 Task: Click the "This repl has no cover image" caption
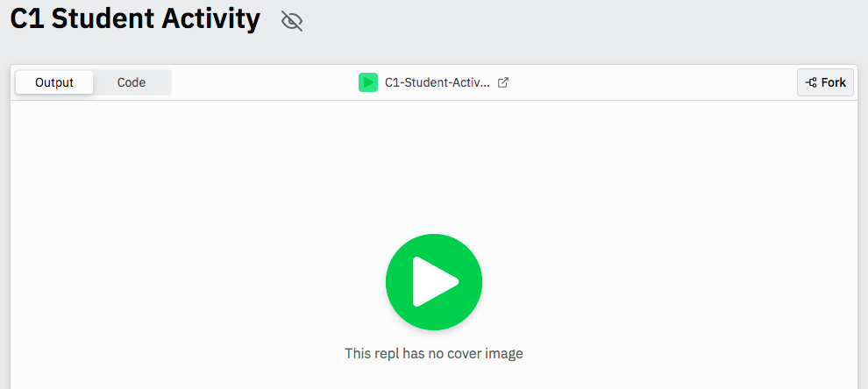434,353
